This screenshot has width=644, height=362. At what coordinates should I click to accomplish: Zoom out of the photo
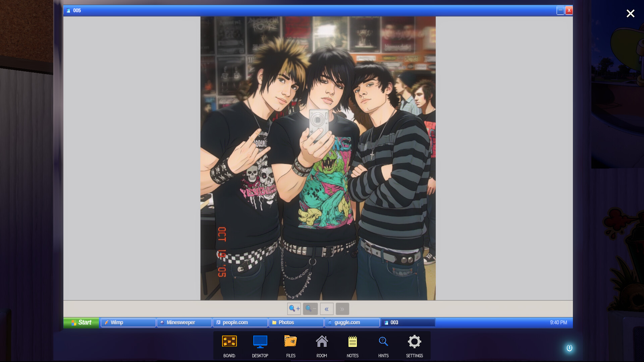tap(310, 309)
